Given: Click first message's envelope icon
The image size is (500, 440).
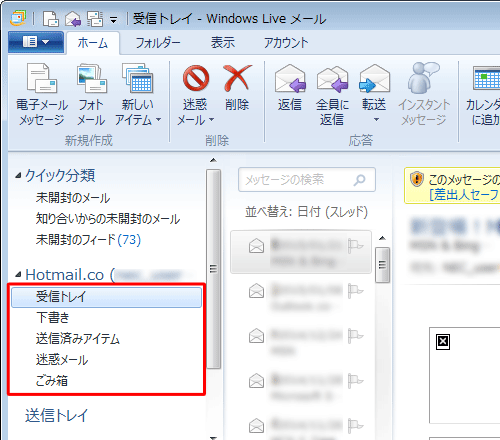Looking at the screenshot, I should (256, 246).
